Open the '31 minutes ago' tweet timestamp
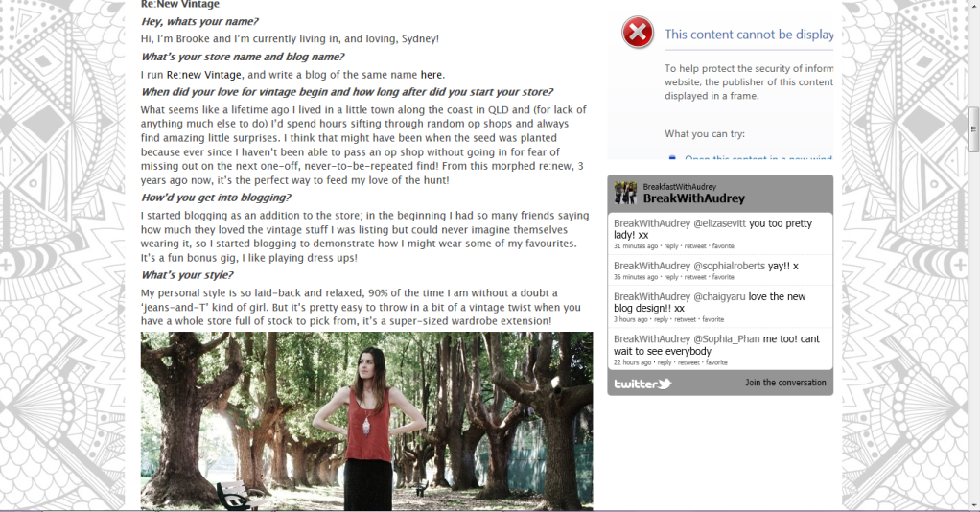Screen dimensions: 980x512 (636, 245)
